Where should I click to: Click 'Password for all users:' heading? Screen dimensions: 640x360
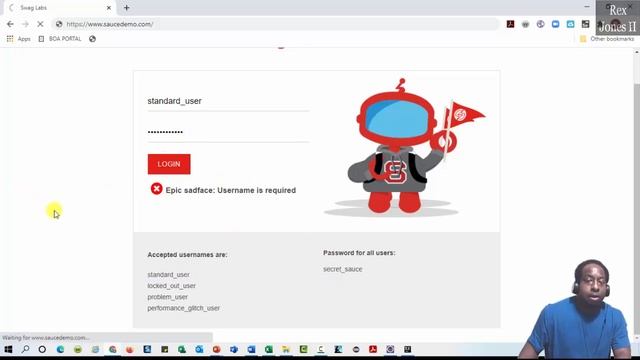click(x=359, y=253)
